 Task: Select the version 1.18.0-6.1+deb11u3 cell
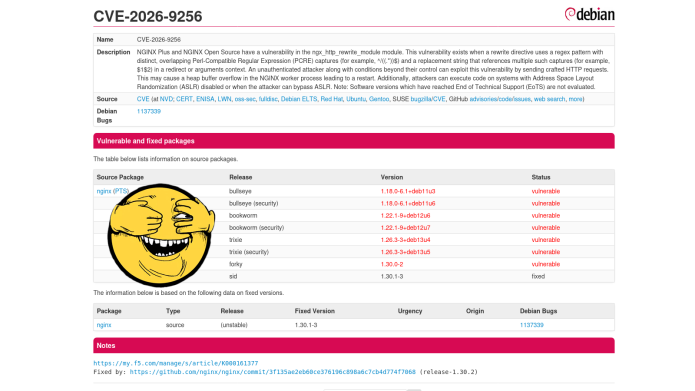(x=408, y=191)
